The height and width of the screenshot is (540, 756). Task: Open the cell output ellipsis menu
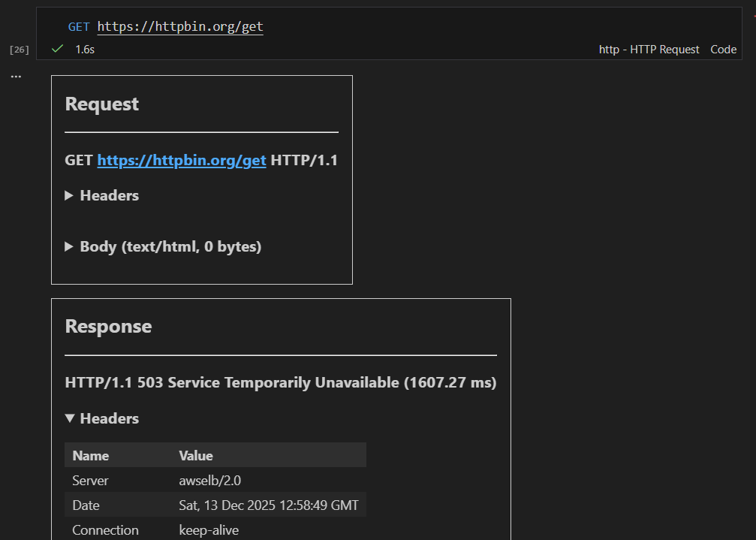[x=16, y=76]
